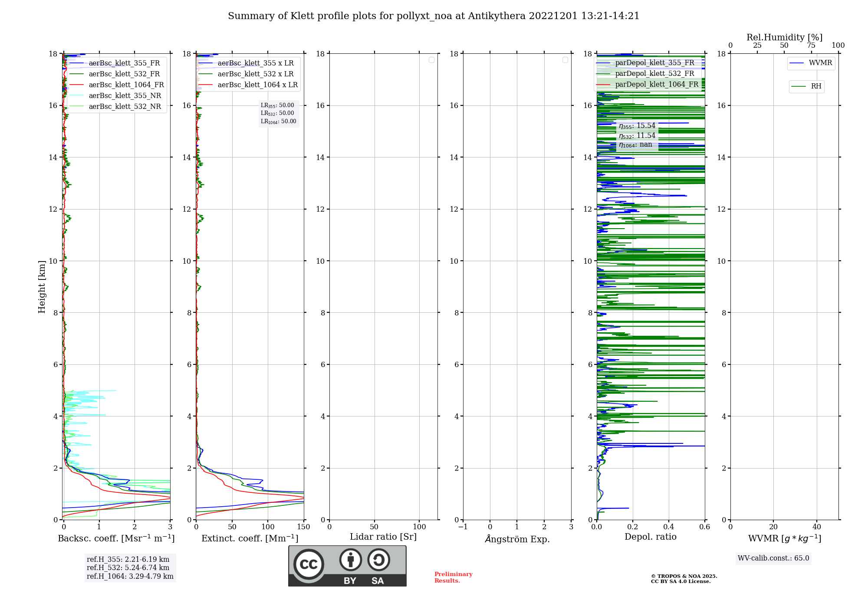This screenshot has height=590, width=868.
Task: Click the aerBsc_klett_355 x LR legend entry
Action: (x=247, y=63)
